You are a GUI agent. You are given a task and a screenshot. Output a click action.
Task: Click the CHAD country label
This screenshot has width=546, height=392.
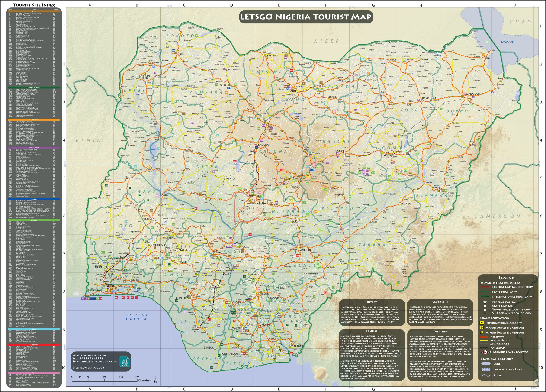pos(520,22)
